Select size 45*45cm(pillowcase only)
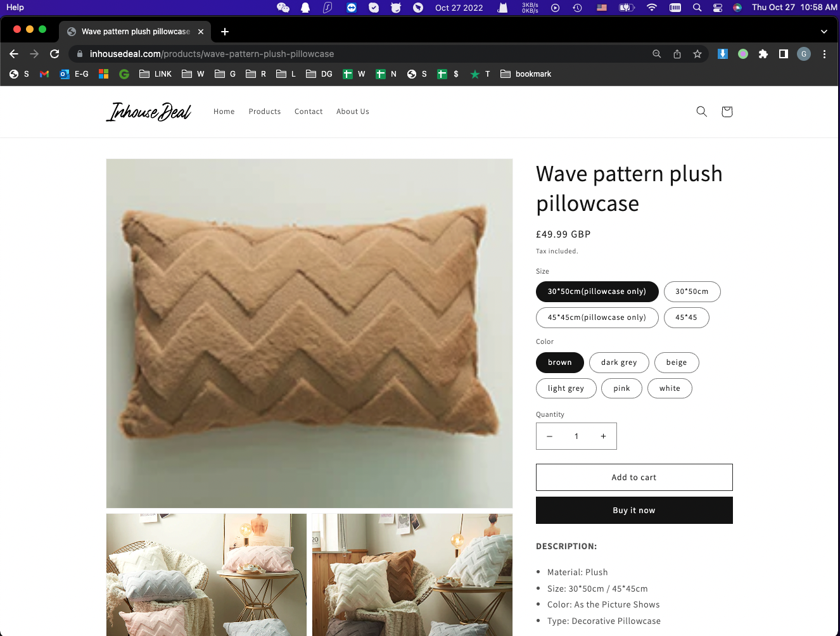Screen dimensions: 840x636 597,317
